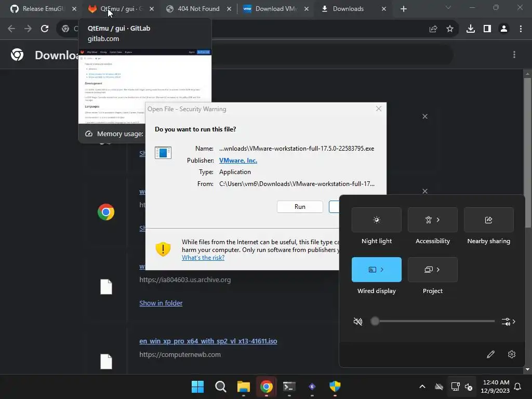532x399 pixels.
Task: Remove second download entry from list
Action: pyautogui.click(x=425, y=191)
